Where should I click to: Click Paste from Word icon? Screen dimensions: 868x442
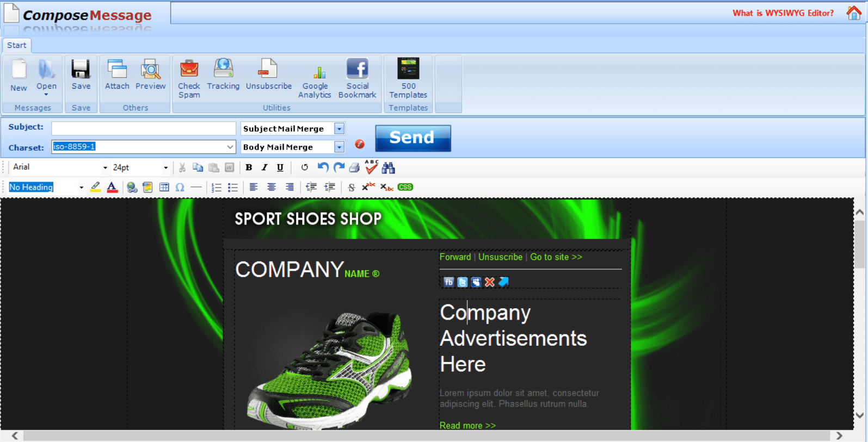point(230,168)
